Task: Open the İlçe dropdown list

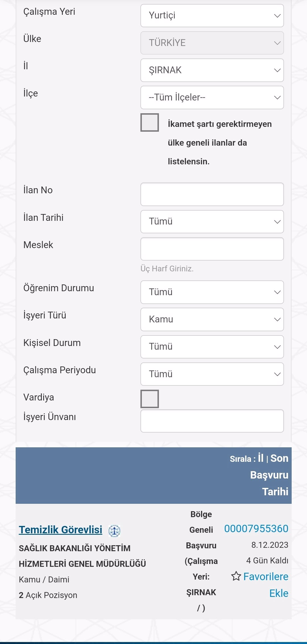Action: [x=212, y=97]
